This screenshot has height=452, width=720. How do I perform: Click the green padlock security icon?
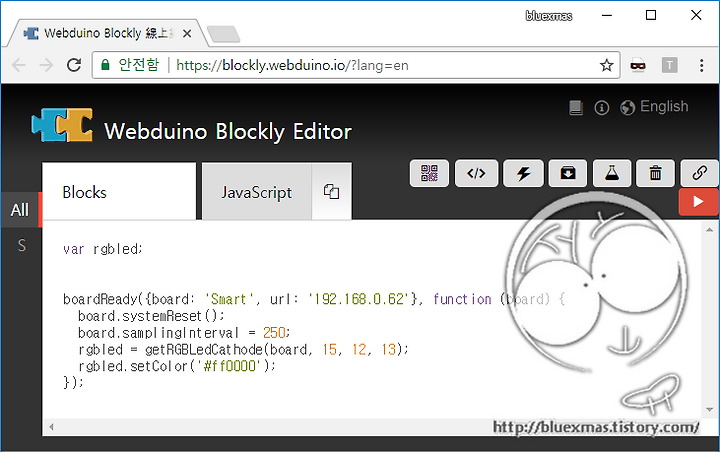[x=105, y=65]
